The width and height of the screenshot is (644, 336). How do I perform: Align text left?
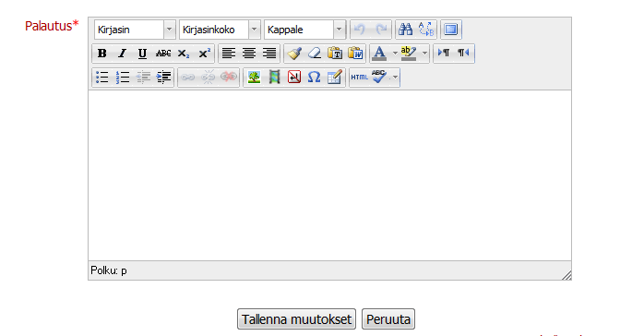coord(229,54)
